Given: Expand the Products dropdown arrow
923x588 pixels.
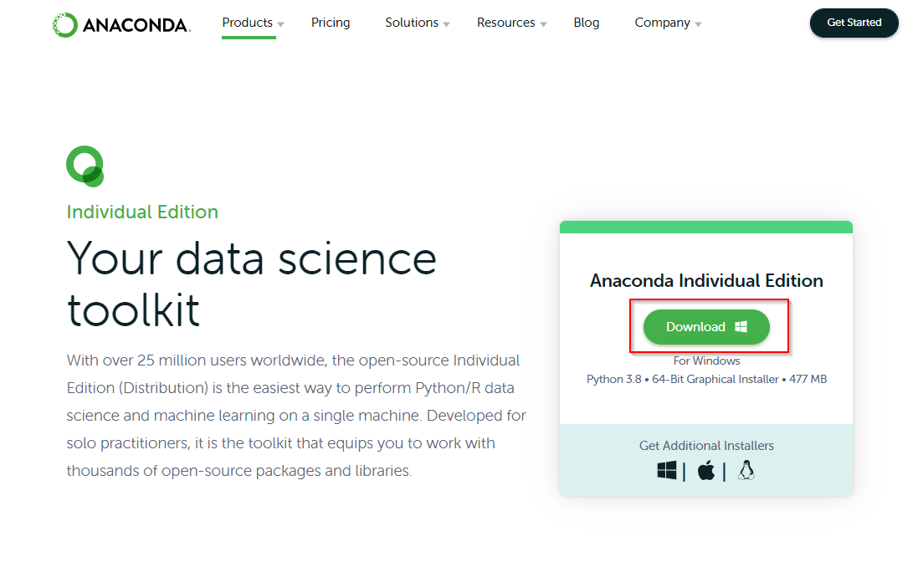Looking at the screenshot, I should (281, 24).
